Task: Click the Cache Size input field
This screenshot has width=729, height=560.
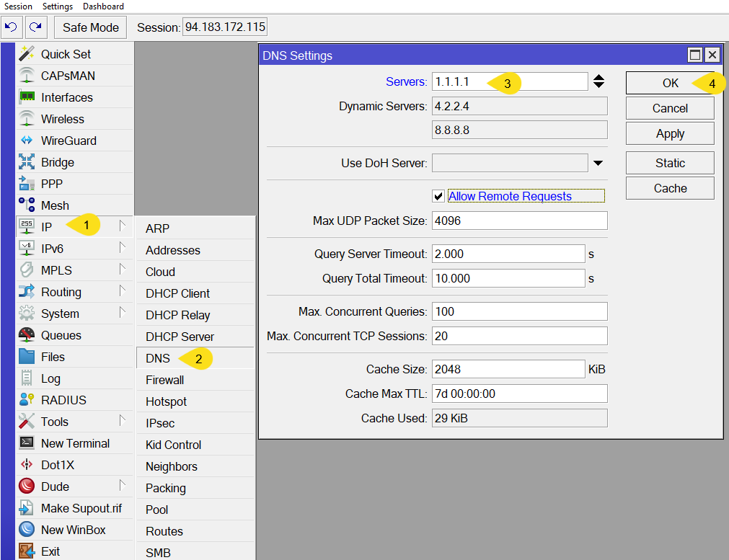Action: [508, 369]
